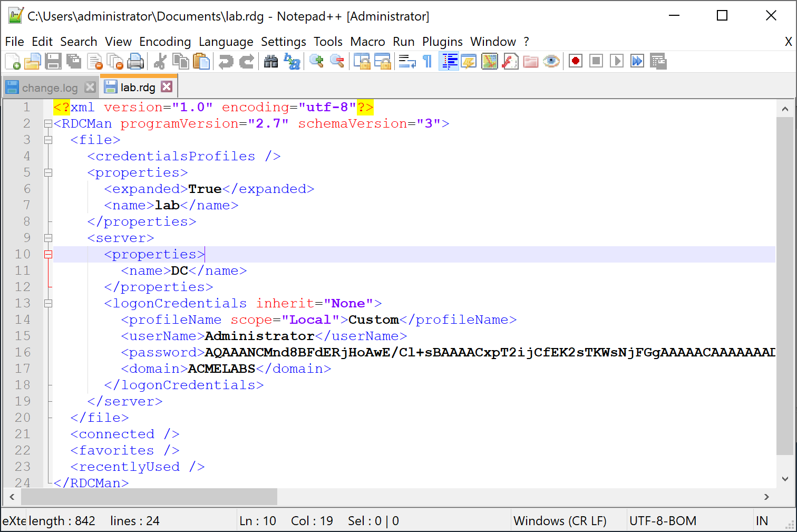Click the Document Map icon
The height and width of the screenshot is (532, 797).
click(x=490, y=62)
